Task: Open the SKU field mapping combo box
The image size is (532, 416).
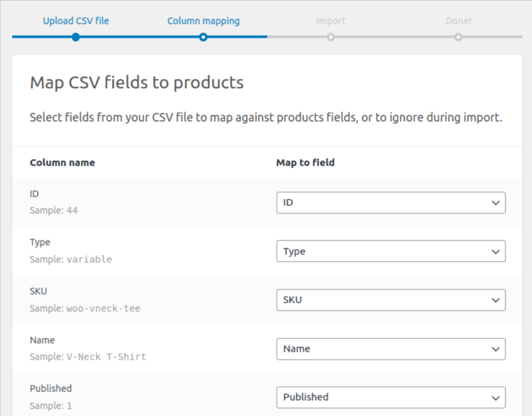Action: [x=390, y=300]
